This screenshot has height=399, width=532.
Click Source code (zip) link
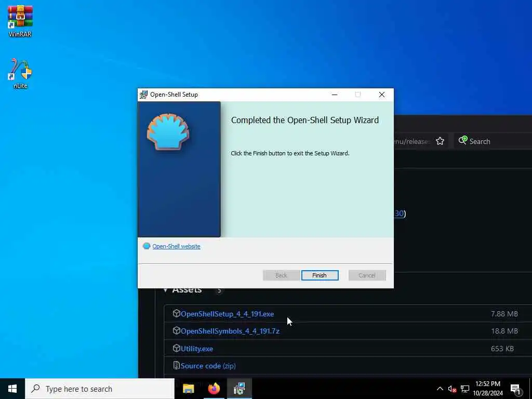tap(208, 366)
